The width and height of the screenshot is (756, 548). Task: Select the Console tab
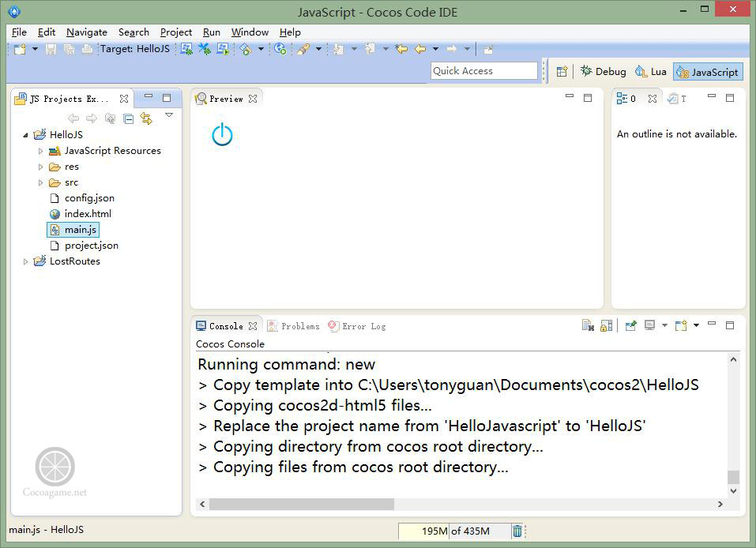tap(226, 326)
